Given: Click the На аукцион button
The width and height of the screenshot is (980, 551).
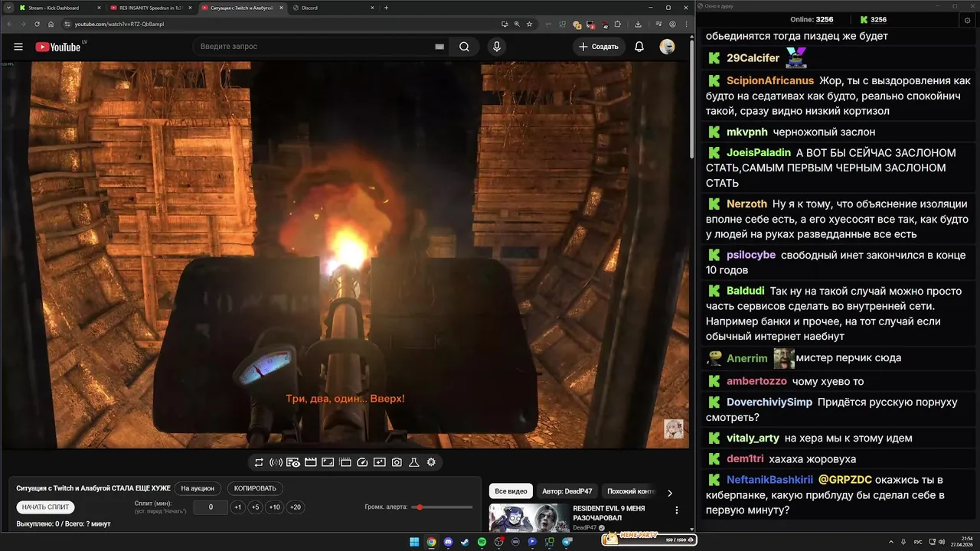Looking at the screenshot, I should point(198,488).
